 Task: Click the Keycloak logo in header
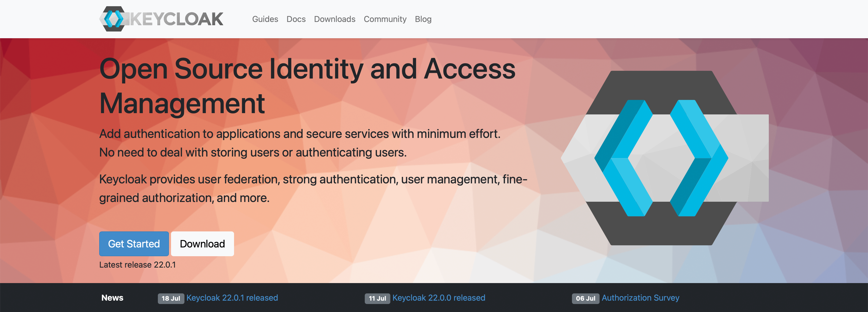click(161, 19)
